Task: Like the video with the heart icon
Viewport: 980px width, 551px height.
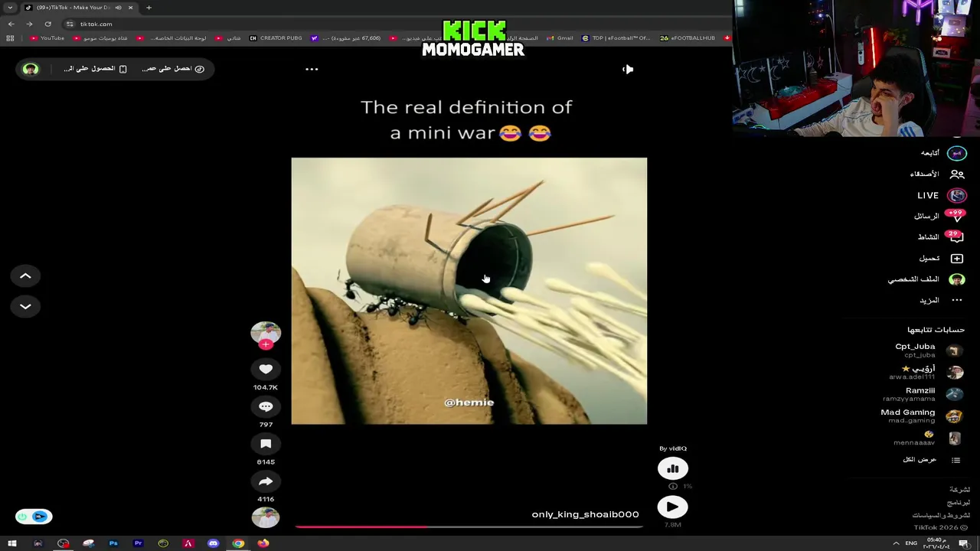Action: point(266,369)
